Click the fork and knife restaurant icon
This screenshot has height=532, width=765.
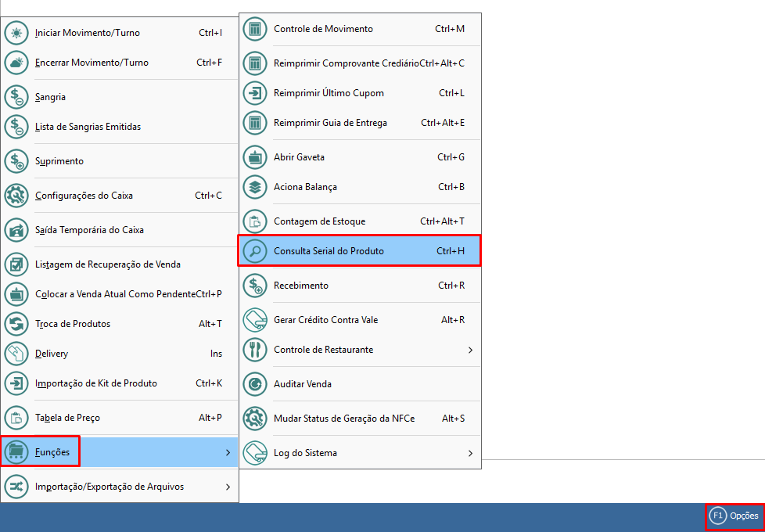point(255,350)
